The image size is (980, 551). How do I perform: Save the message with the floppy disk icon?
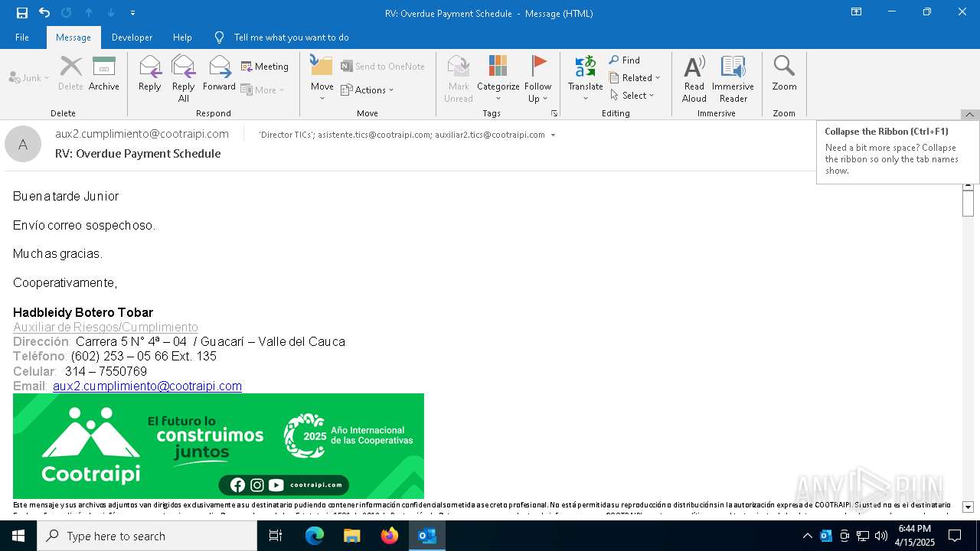coord(22,13)
